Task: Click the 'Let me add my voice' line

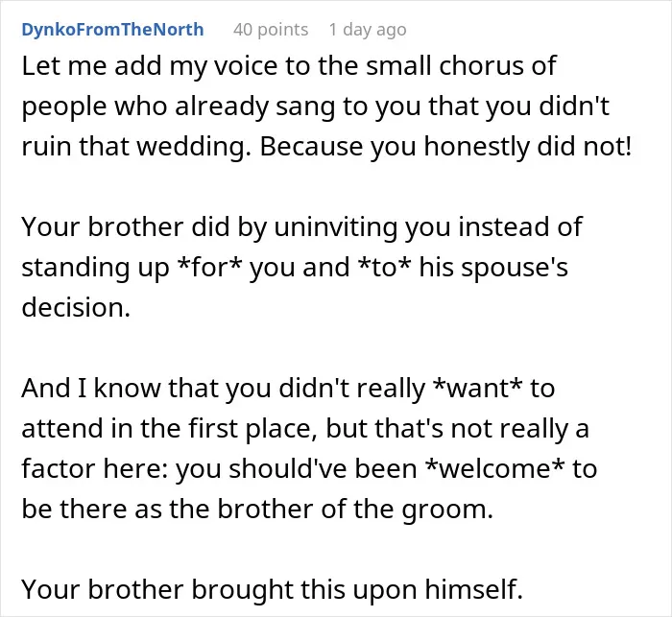Action: pos(289,67)
